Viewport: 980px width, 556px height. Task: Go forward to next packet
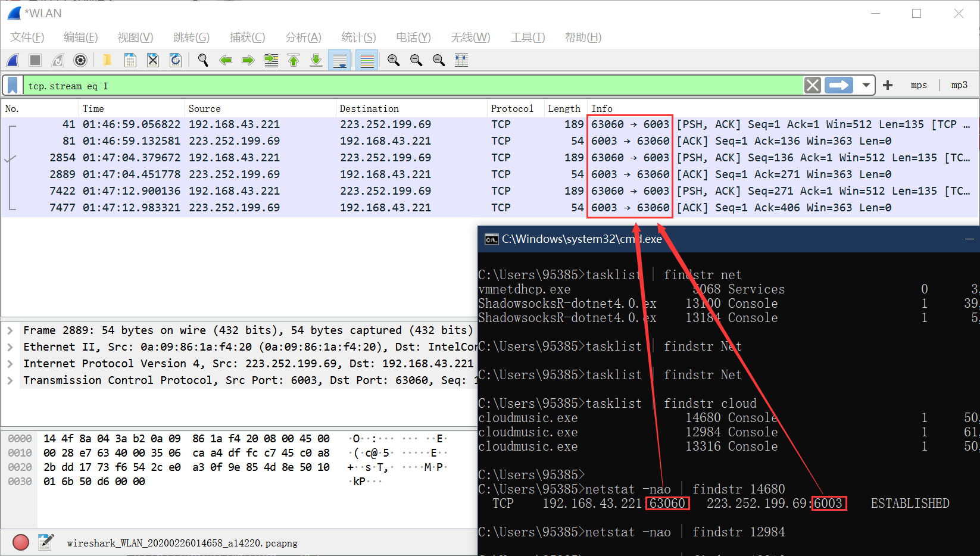click(248, 60)
